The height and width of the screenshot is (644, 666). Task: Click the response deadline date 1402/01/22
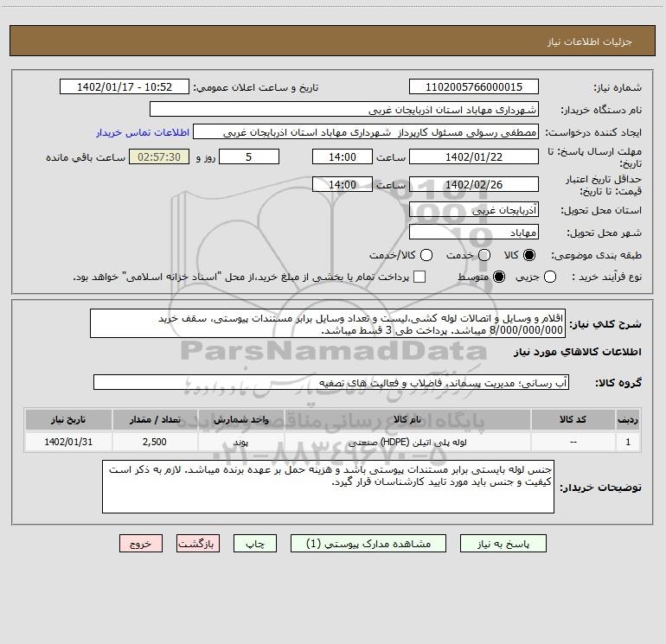474,157
